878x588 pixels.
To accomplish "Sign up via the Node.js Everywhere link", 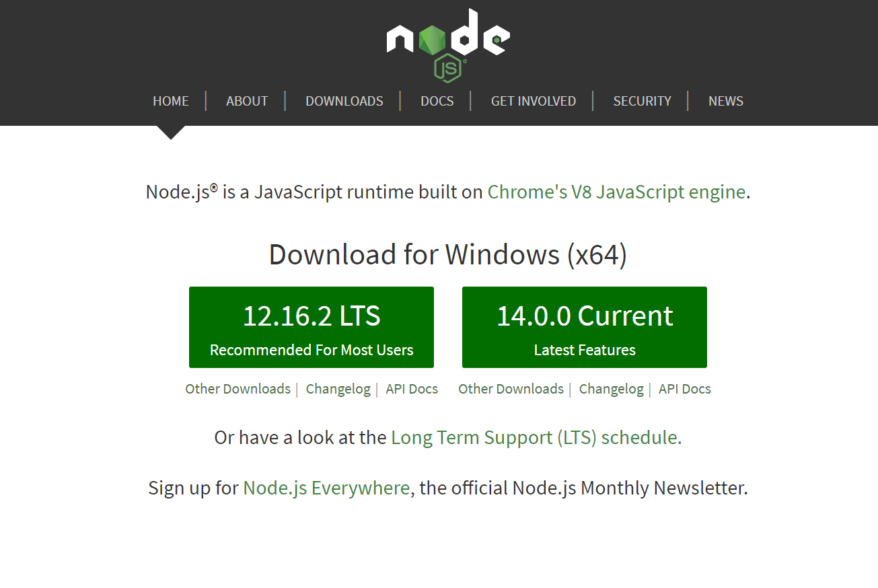I will tap(326, 488).
